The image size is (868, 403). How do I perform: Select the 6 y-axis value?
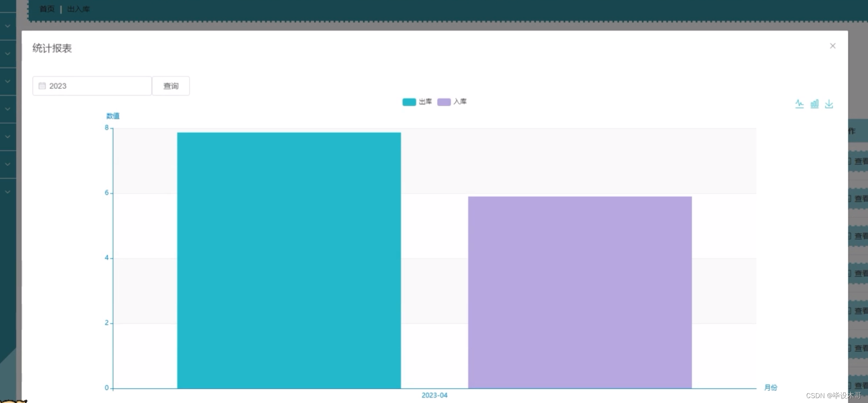point(107,193)
